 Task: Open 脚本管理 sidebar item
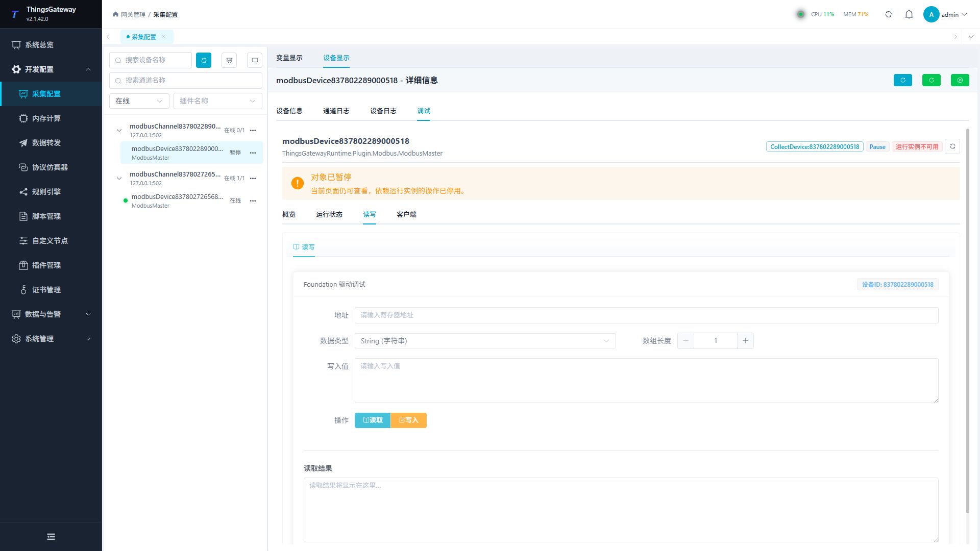(x=51, y=216)
